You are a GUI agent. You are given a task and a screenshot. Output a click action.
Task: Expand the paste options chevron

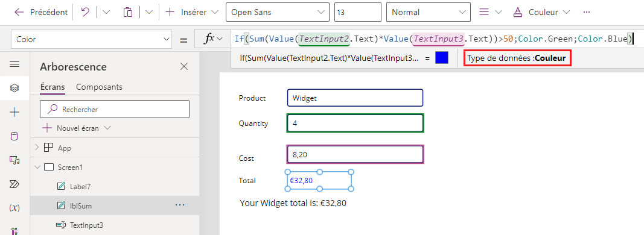(149, 12)
